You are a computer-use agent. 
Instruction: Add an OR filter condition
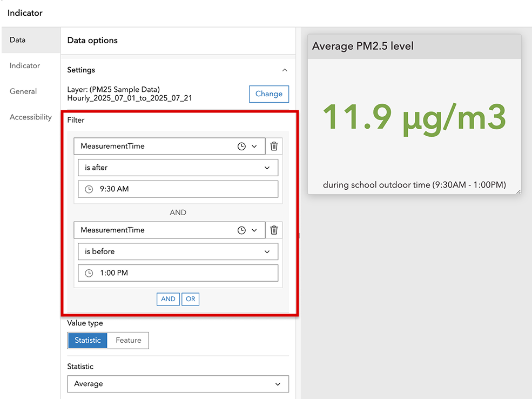coord(190,298)
